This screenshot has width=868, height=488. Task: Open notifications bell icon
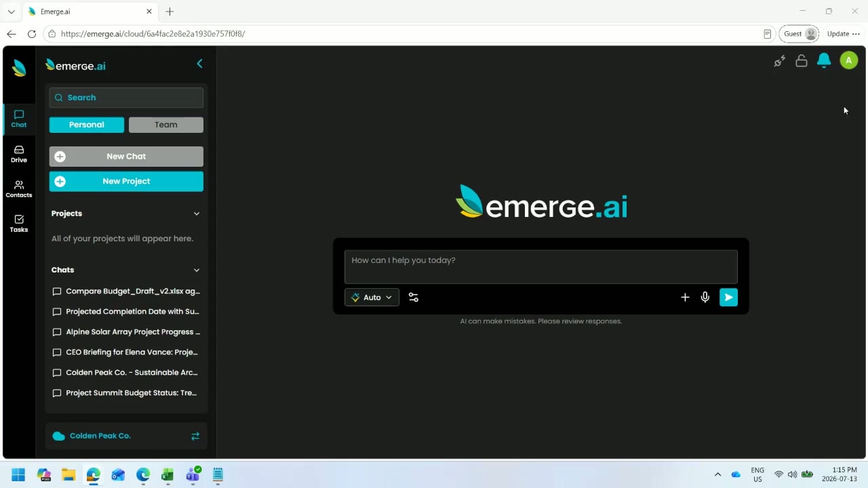tap(824, 61)
